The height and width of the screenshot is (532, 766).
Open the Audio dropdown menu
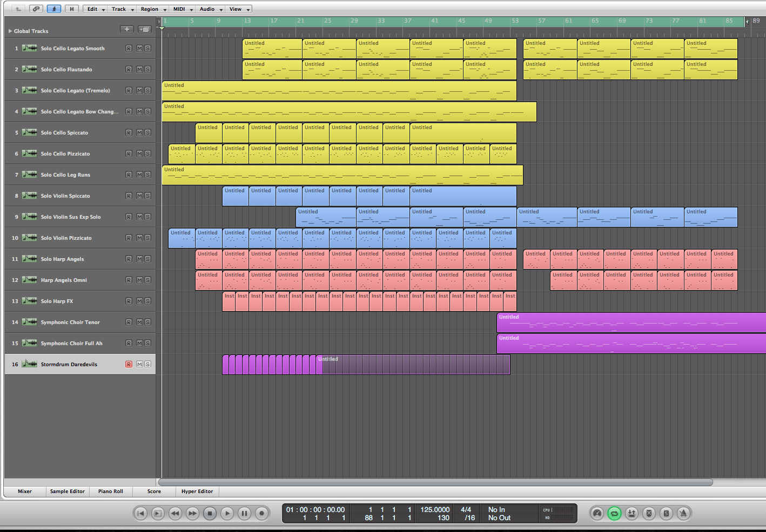point(210,9)
